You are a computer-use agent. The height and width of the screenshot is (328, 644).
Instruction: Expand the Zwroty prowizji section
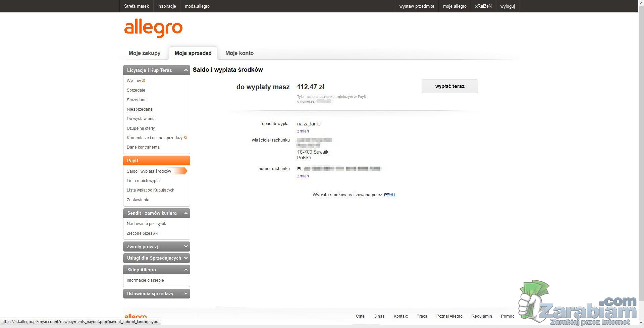[185, 247]
